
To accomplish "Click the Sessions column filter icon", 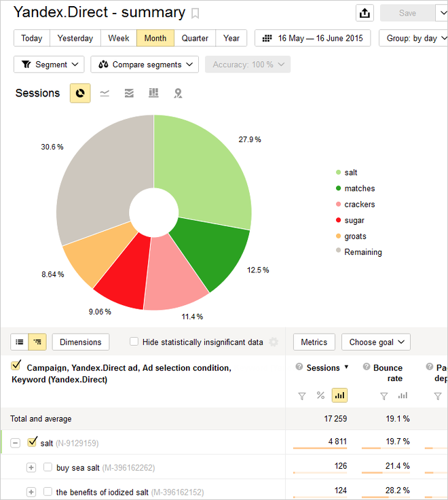I will 302,395.
